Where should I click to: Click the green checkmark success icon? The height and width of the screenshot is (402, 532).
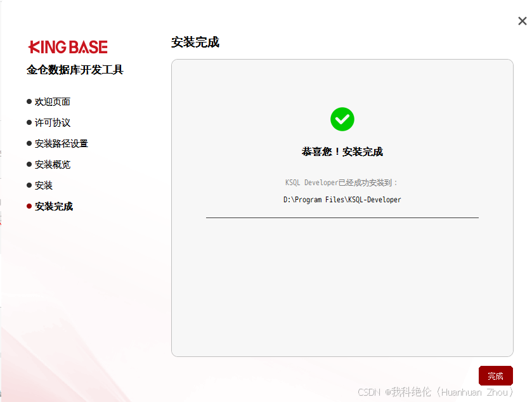pyautogui.click(x=342, y=119)
